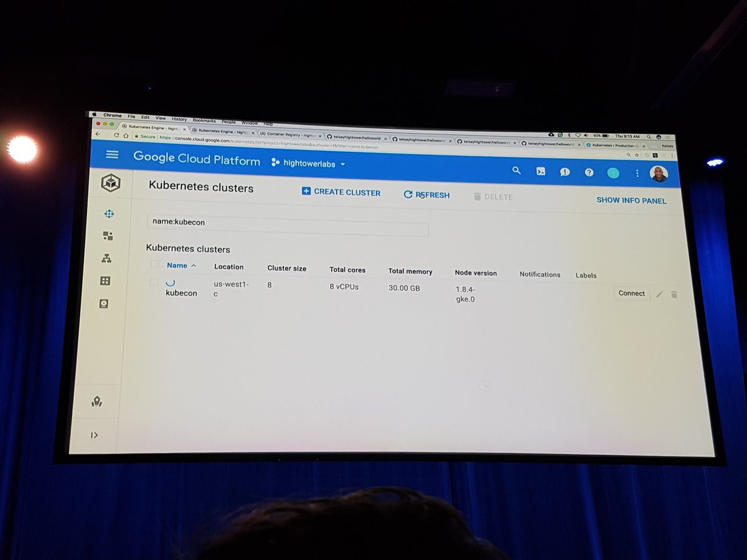Image resolution: width=747 pixels, height=560 pixels.
Task: Click the name:kubecon filter field
Action: pos(288,225)
